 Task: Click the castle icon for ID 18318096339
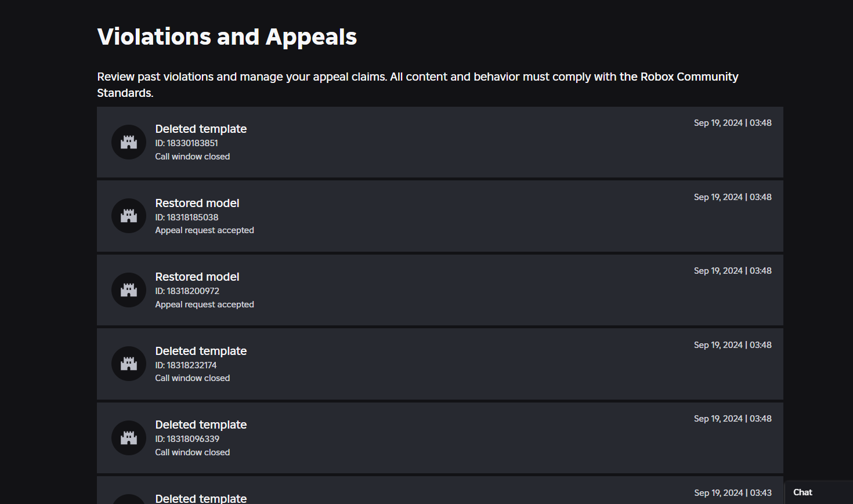click(x=129, y=438)
